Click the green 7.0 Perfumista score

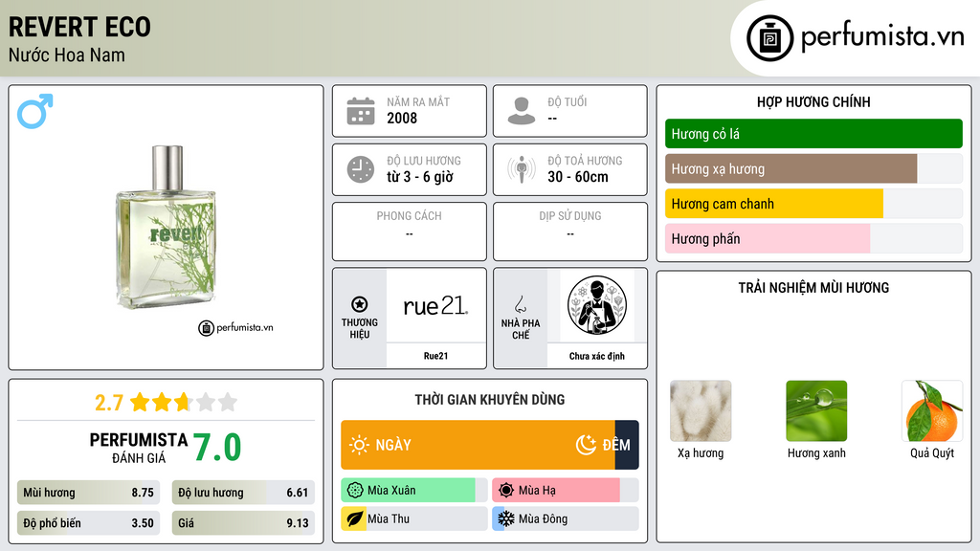[x=217, y=448]
